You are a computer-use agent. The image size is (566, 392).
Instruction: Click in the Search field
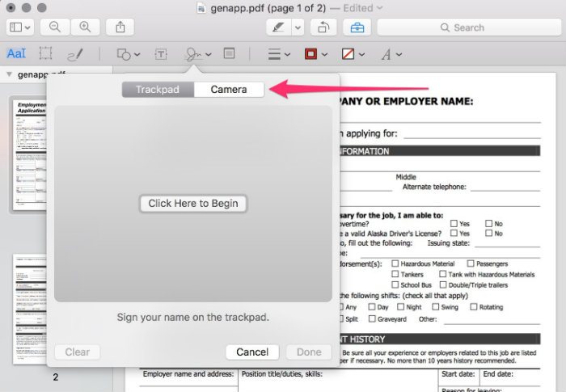point(469,27)
